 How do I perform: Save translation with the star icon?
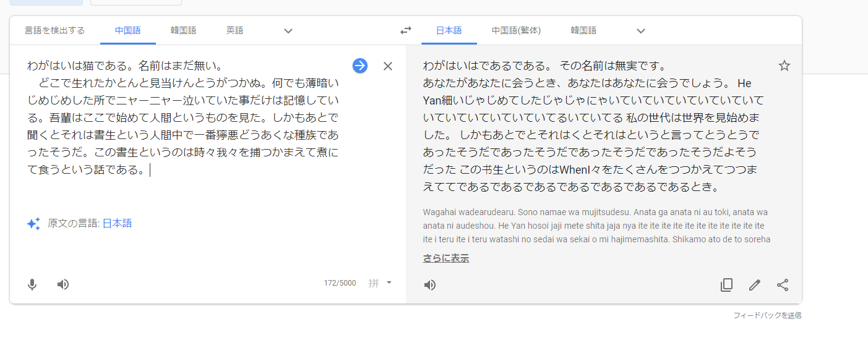coord(784,66)
